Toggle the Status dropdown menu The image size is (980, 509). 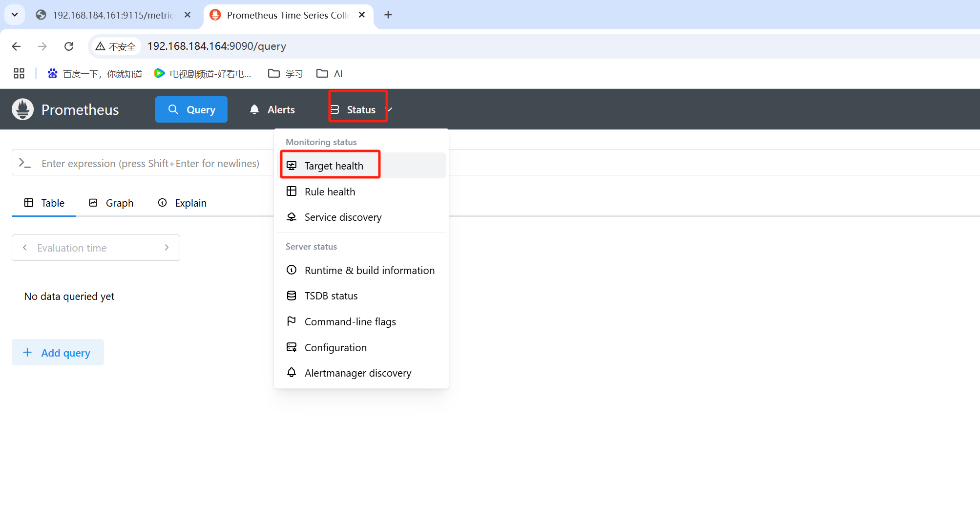[x=361, y=109]
